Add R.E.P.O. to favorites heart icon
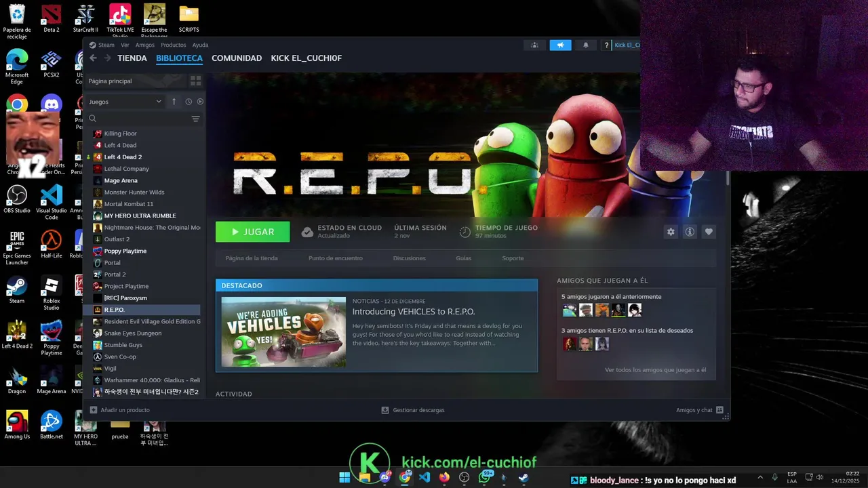Image resolution: width=868 pixels, height=488 pixels. coord(709,232)
